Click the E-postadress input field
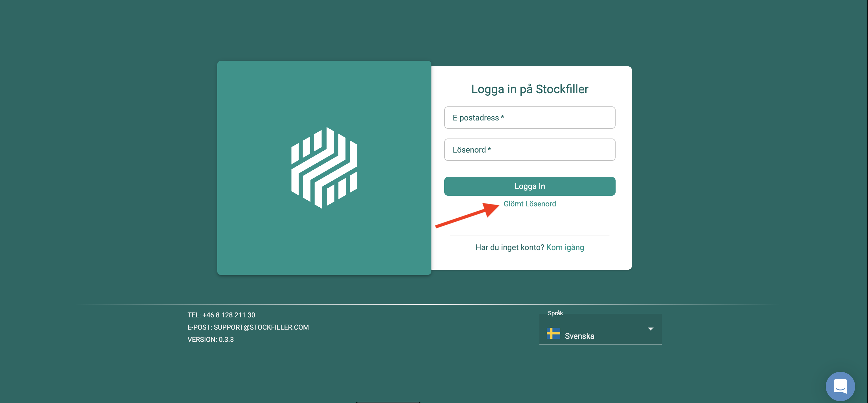Image resolution: width=868 pixels, height=403 pixels. (529, 117)
